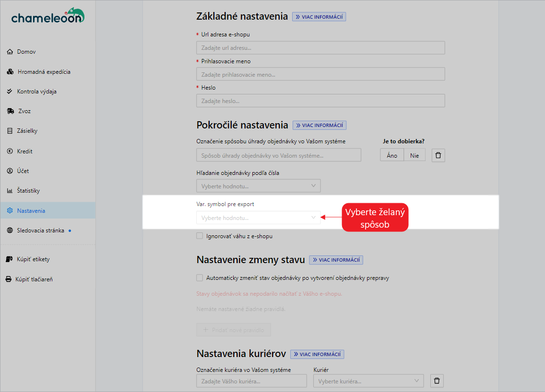The image size is (545, 392).
Task: Expand the Var. symbol pre export dropdown
Action: click(258, 218)
